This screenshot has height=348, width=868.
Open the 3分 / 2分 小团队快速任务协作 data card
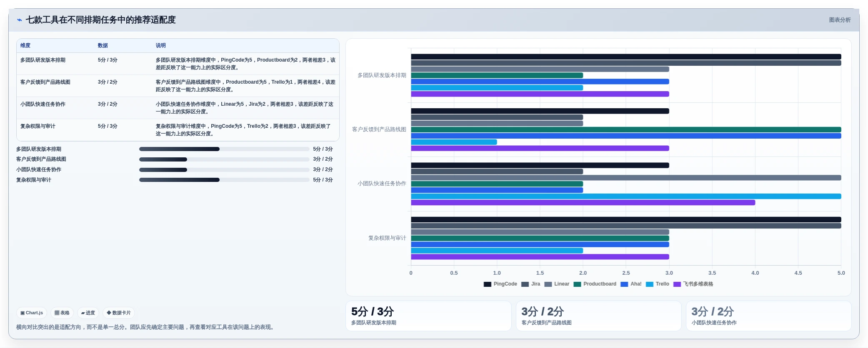click(769, 316)
